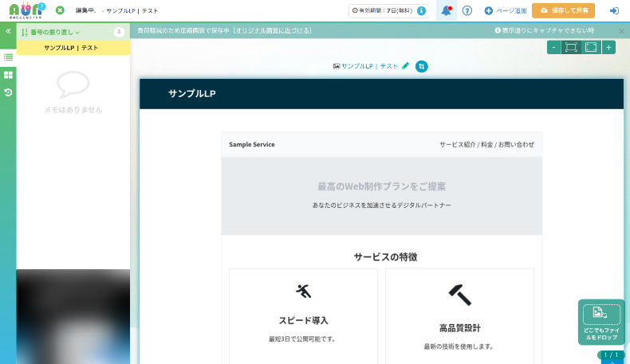
Task: Click the green close editing icon
Action: click(60, 10)
